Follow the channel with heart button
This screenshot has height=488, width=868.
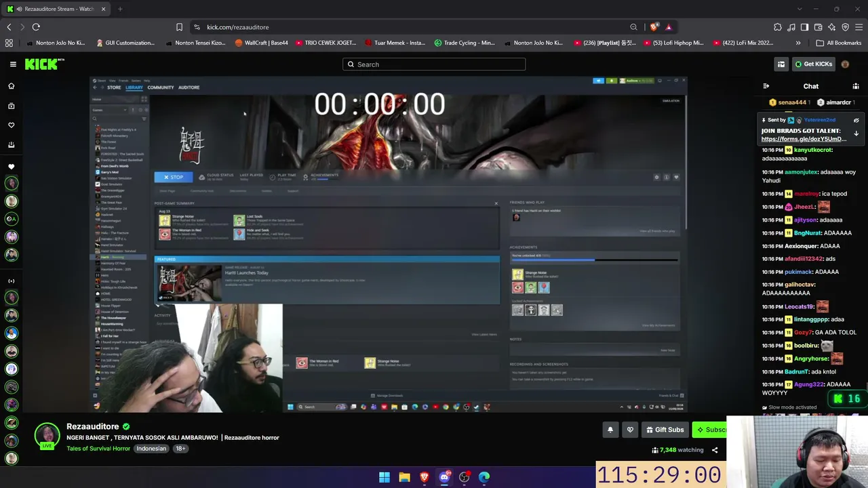coord(630,430)
